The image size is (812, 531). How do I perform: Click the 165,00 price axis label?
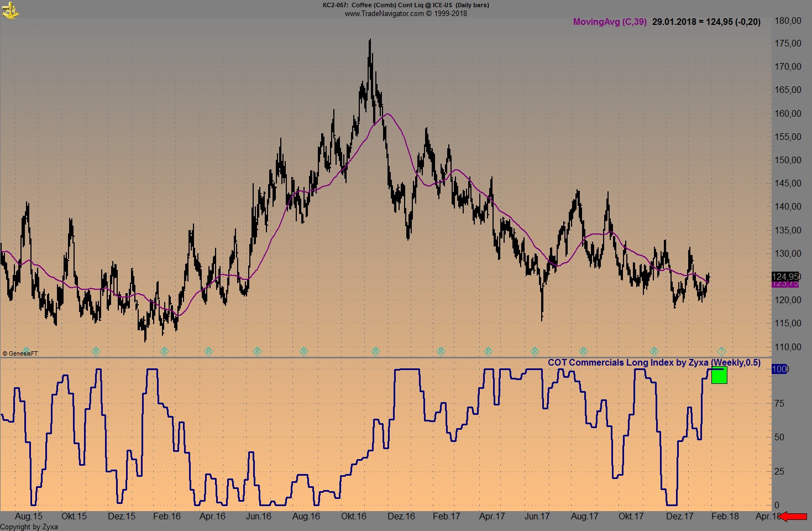(x=788, y=90)
